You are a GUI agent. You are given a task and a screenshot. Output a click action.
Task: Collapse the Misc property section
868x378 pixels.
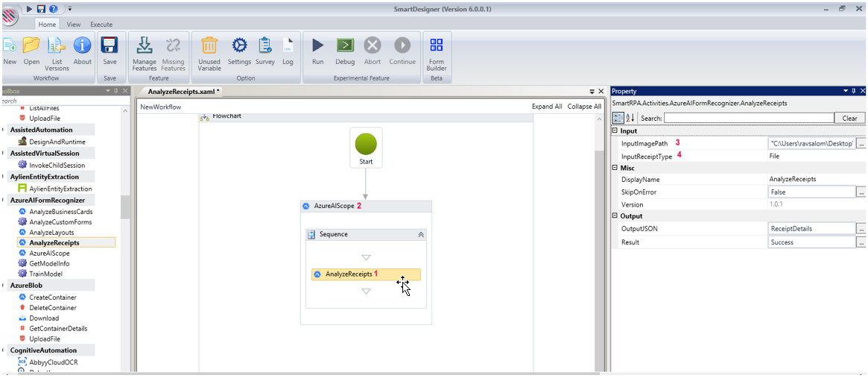click(x=615, y=168)
